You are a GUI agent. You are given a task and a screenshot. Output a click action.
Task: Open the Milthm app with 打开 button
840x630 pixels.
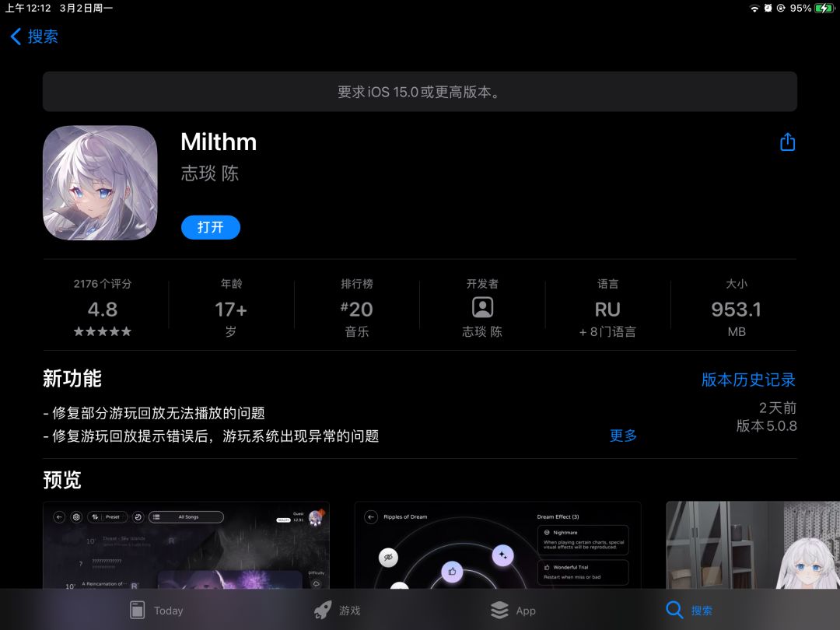pyautogui.click(x=211, y=227)
